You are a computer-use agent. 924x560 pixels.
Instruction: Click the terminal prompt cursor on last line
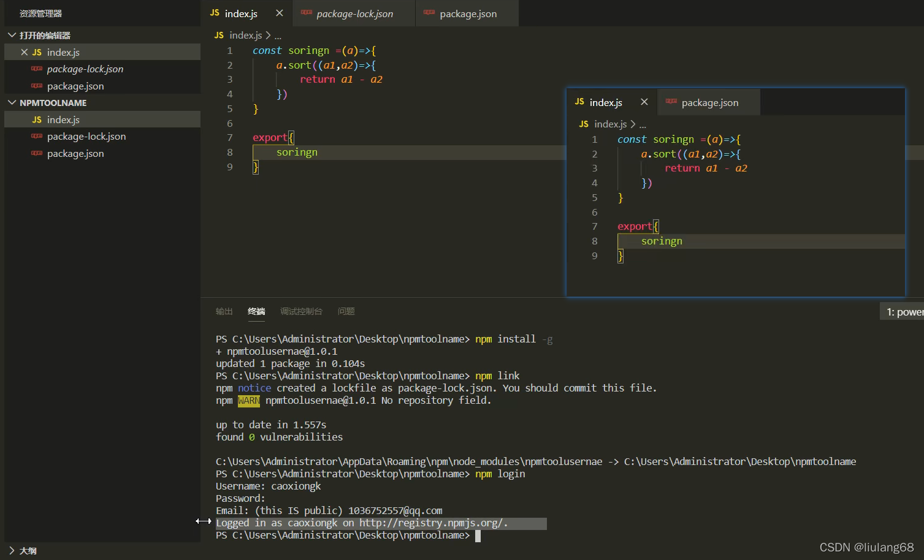tap(478, 536)
